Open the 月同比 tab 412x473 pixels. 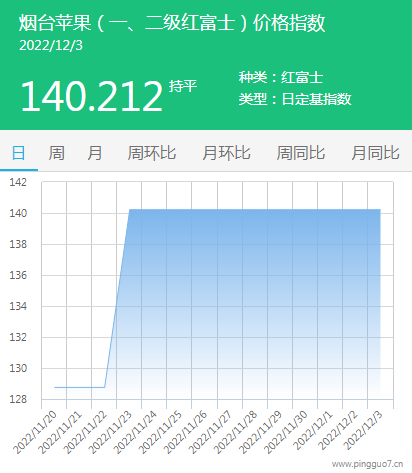pos(375,153)
